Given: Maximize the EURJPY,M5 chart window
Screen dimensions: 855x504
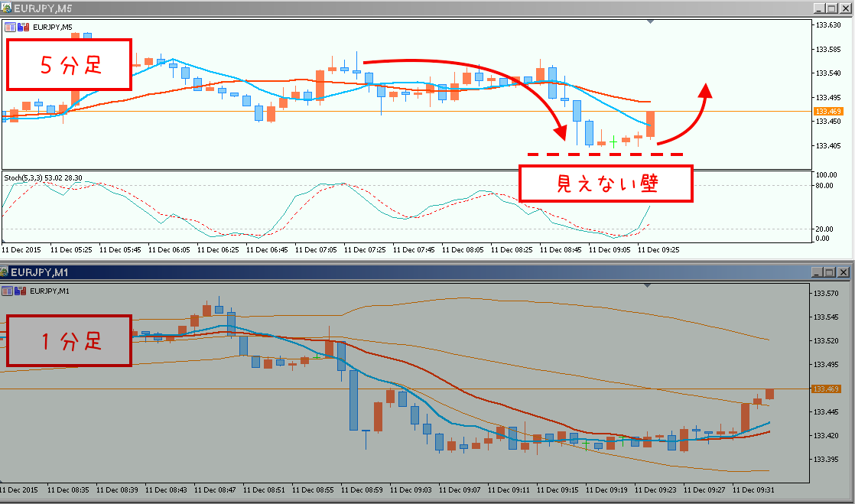Looking at the screenshot, I should 831,8.
